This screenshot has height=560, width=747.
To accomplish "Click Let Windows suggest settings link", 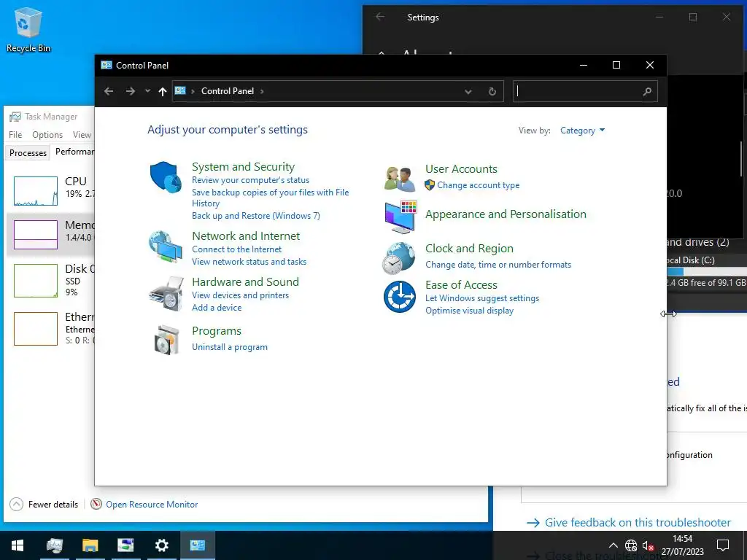I will (482, 298).
